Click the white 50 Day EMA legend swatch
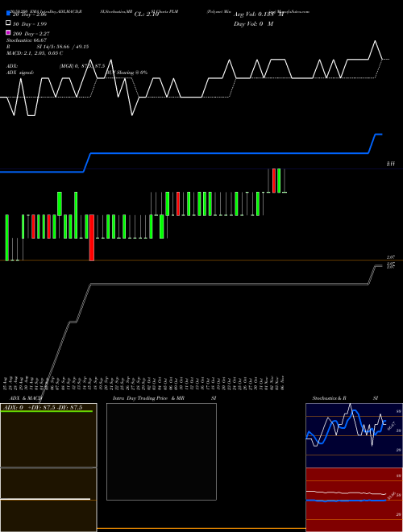 click(x=8, y=23)
